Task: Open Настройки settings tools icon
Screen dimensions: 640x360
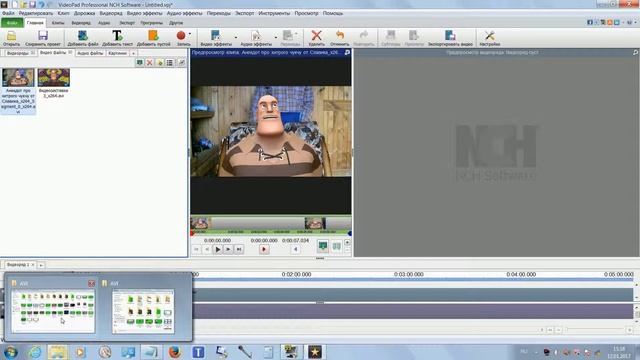Action: click(490, 38)
